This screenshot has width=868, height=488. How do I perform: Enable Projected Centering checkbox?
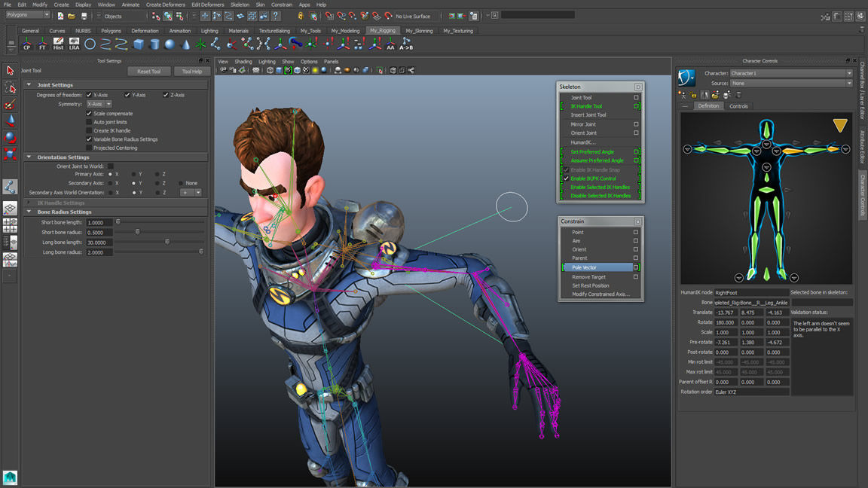click(x=89, y=148)
